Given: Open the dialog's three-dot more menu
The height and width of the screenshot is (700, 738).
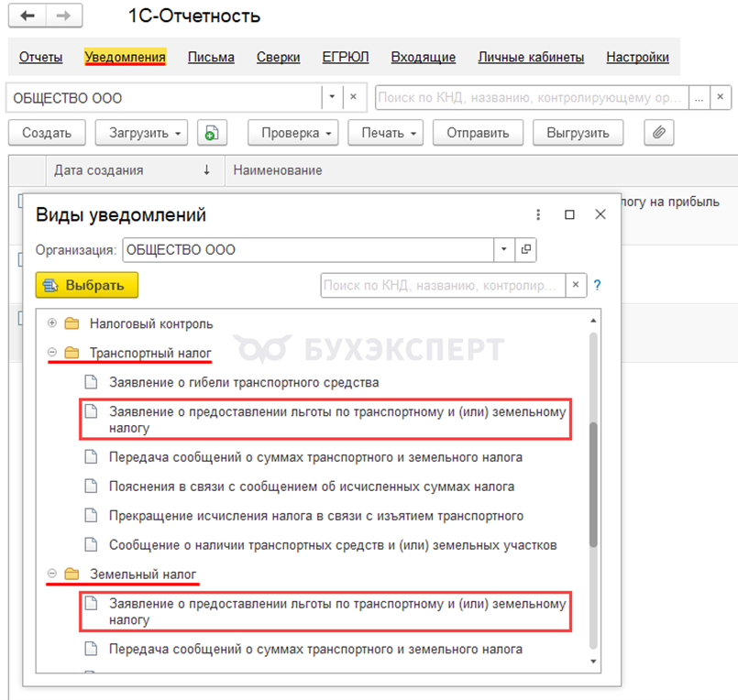Looking at the screenshot, I should point(538,214).
